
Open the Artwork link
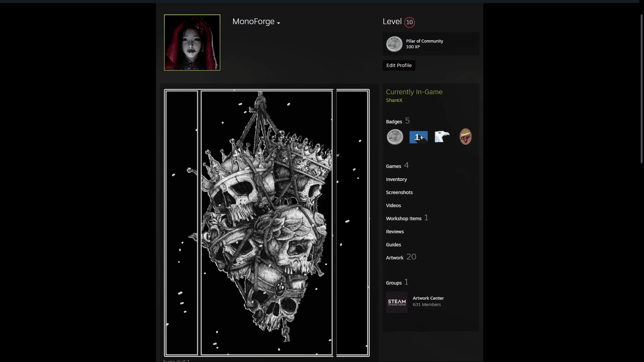(394, 258)
